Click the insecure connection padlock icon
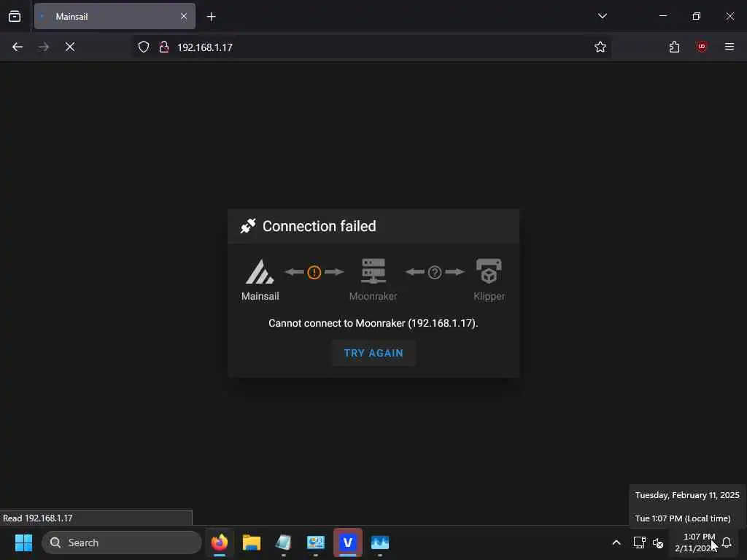This screenshot has height=560, width=747. 164,47
